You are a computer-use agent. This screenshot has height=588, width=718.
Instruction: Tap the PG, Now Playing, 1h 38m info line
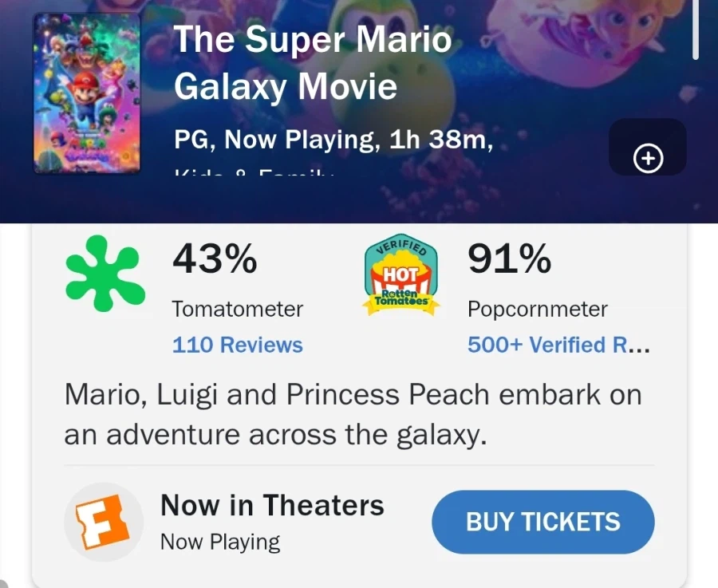333,140
